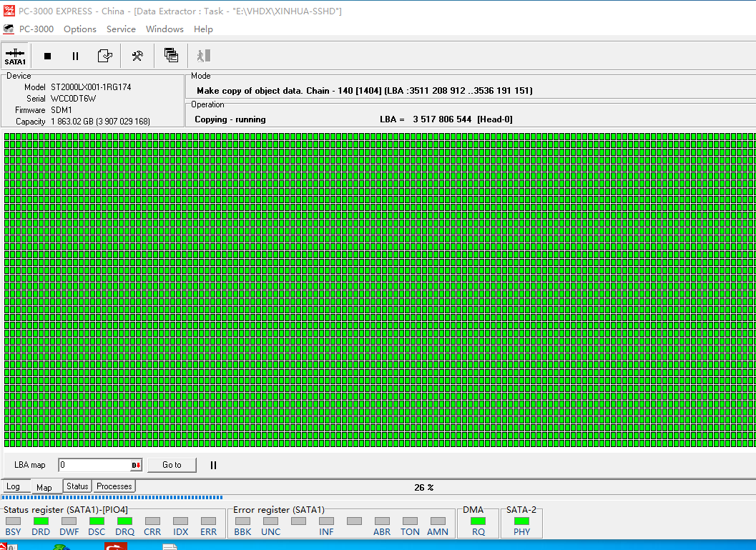The height and width of the screenshot is (550, 756).
Task: Open the Service menu
Action: coord(121,29)
